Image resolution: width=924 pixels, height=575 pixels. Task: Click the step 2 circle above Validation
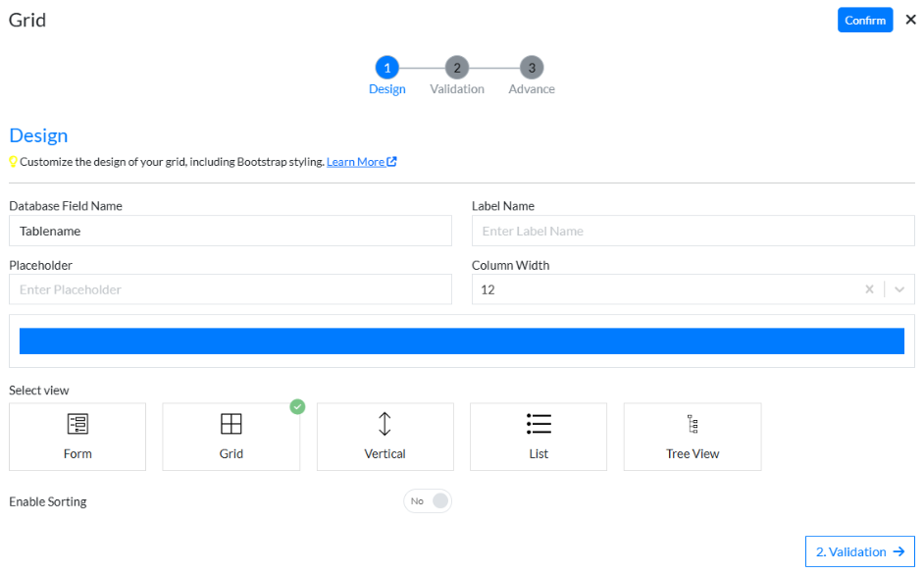pyautogui.click(x=456, y=68)
